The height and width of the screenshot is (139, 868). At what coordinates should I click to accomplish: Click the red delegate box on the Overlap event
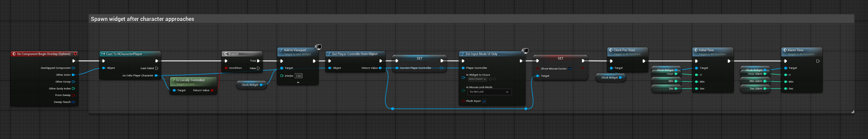(75, 54)
